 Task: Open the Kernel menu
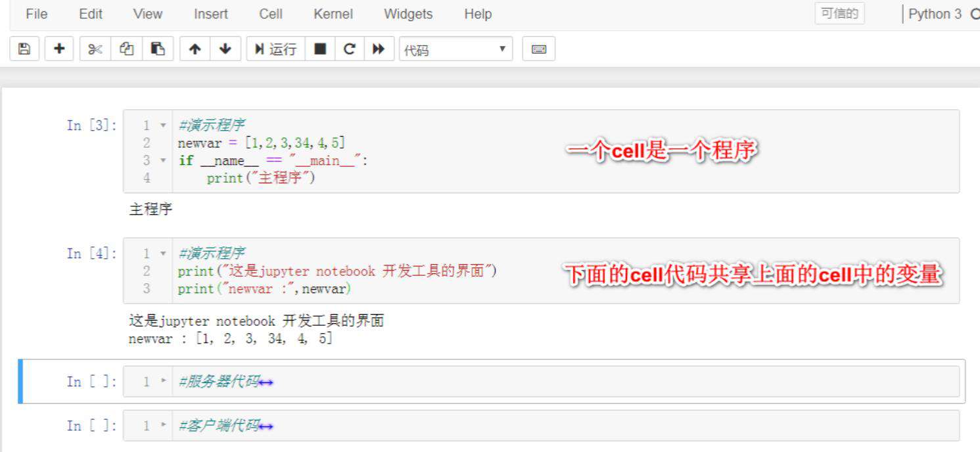tap(333, 14)
